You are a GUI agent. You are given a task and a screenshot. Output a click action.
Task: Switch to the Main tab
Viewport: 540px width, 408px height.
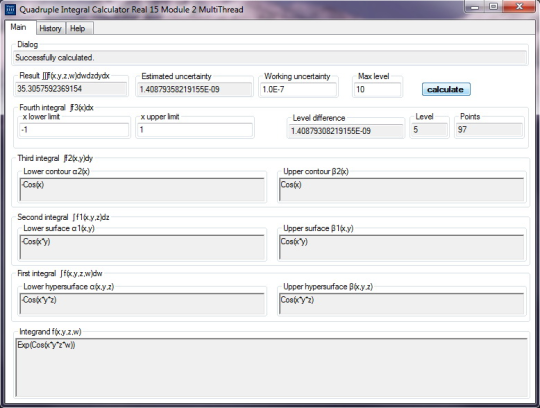coord(19,27)
